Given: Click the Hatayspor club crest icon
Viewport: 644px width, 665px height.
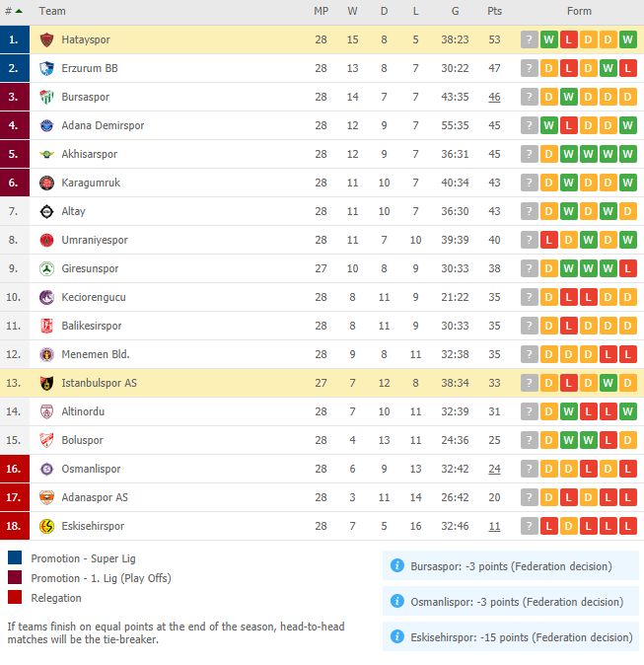Looking at the screenshot, I should coord(46,39).
